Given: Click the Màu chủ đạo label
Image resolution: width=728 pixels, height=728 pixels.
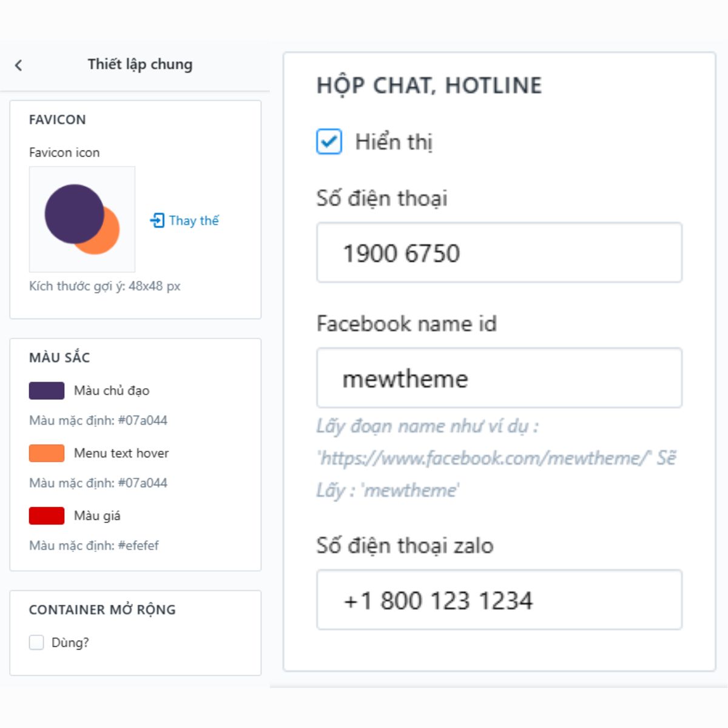Looking at the screenshot, I should click(112, 391).
